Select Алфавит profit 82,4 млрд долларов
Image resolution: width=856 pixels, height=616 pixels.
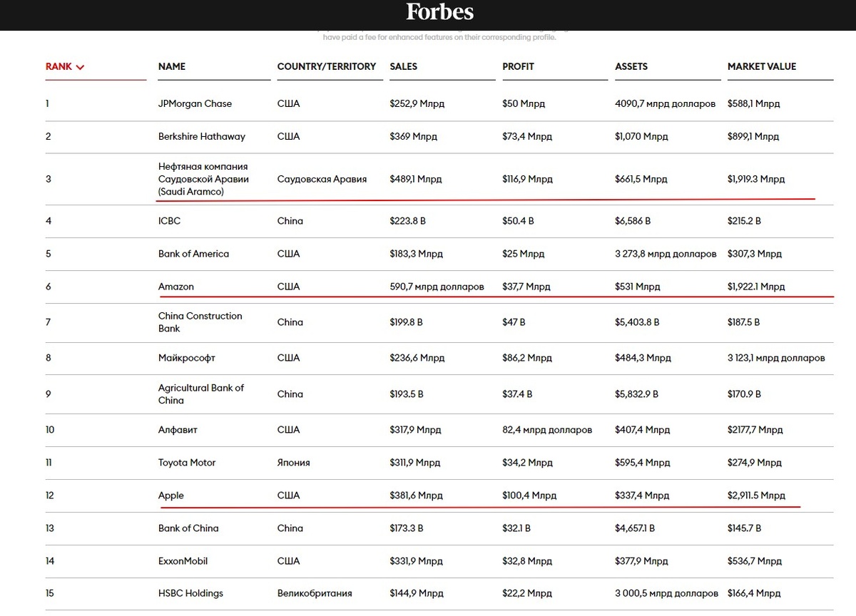point(547,430)
